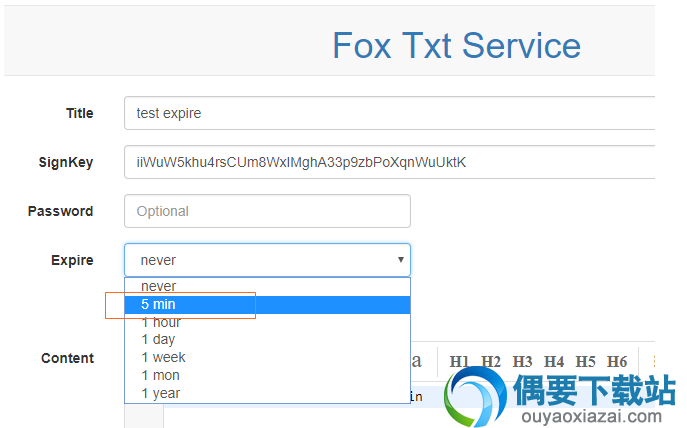Apply H1 heading in editor toolbar
The image size is (687, 428).
click(x=459, y=362)
